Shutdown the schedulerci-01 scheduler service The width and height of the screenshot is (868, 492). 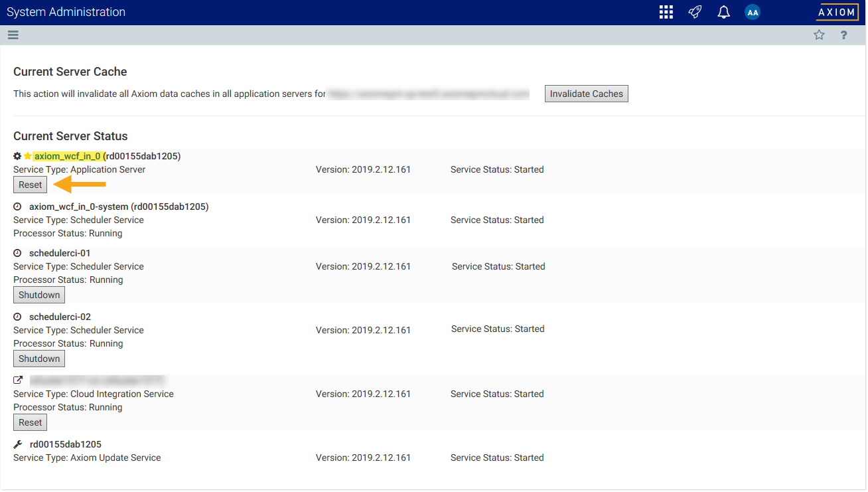[39, 295]
